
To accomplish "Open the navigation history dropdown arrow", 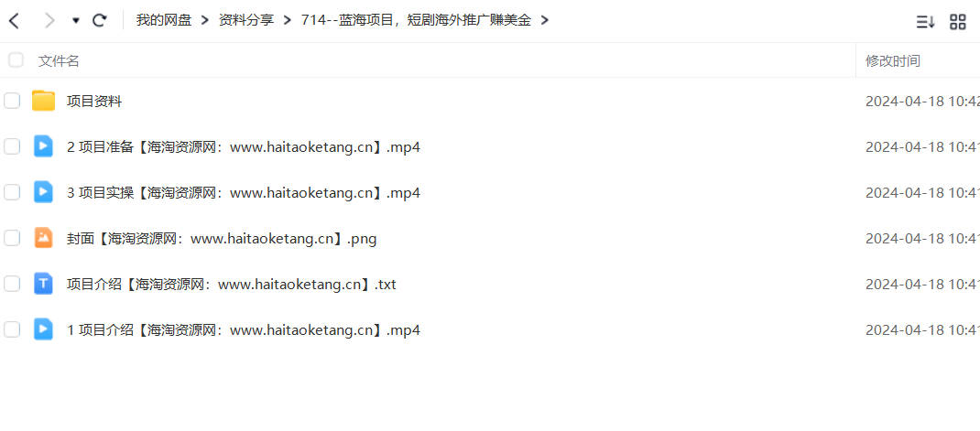I will pos(76,21).
